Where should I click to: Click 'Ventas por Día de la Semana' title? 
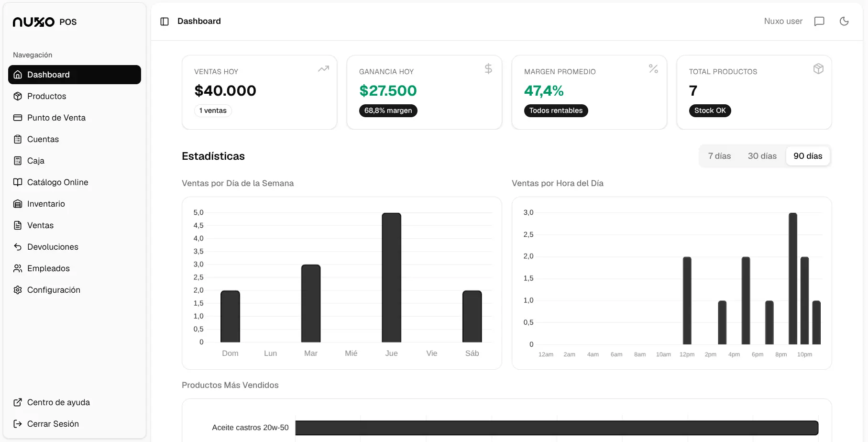pyautogui.click(x=238, y=183)
